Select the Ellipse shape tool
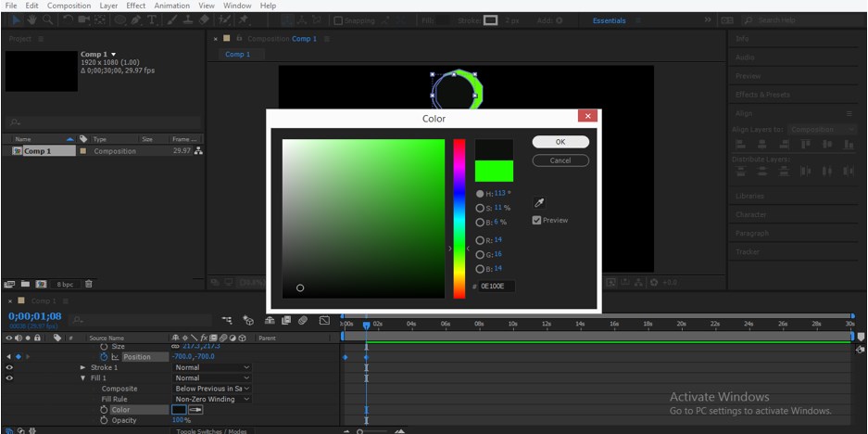The width and height of the screenshot is (868, 434). [x=120, y=20]
